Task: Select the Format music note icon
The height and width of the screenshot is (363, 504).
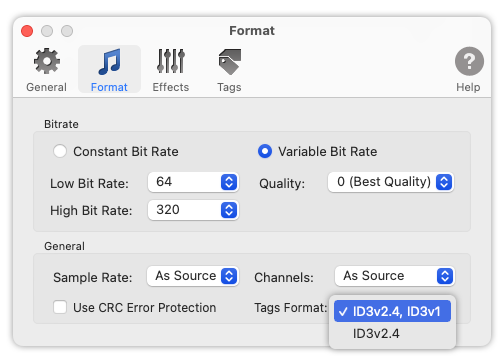Action: (x=109, y=61)
